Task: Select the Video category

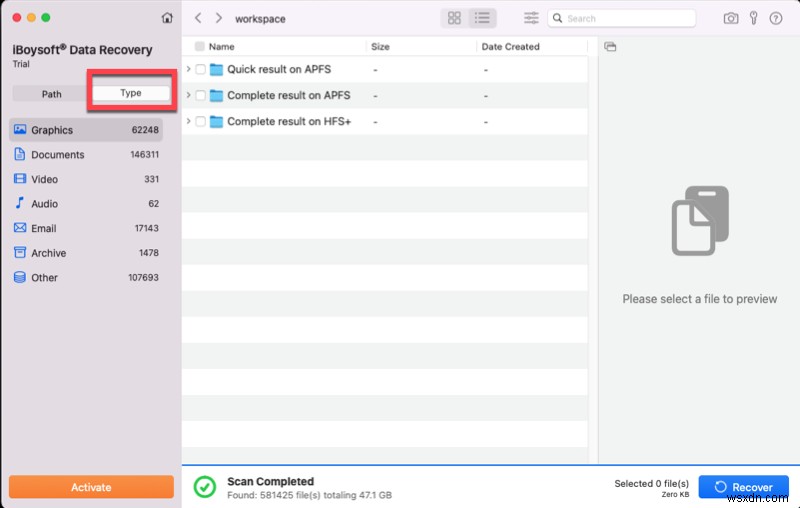Action: [x=86, y=179]
